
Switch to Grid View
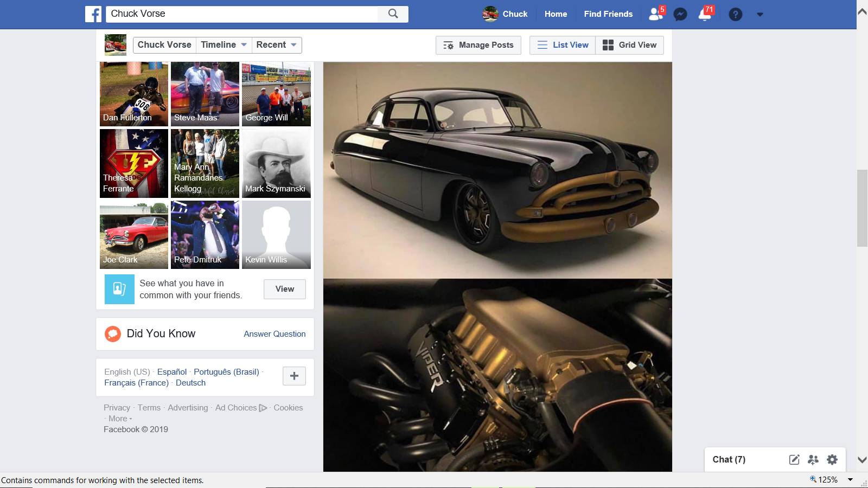(630, 45)
